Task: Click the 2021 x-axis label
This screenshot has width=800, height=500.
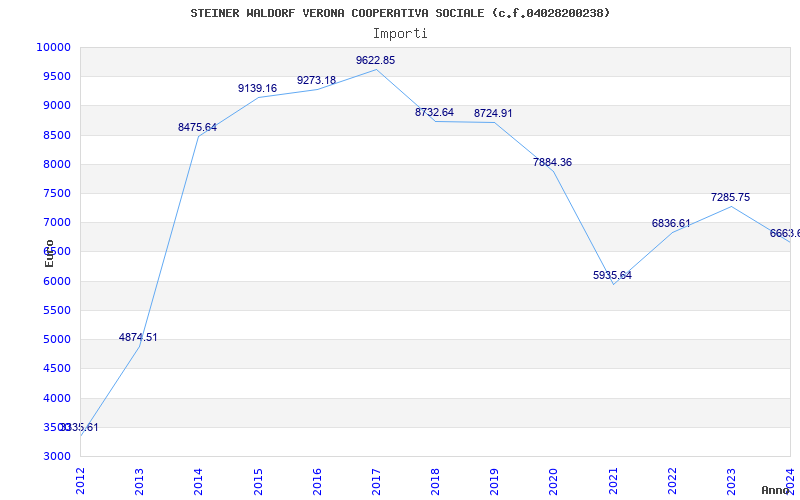Action: click(x=613, y=481)
